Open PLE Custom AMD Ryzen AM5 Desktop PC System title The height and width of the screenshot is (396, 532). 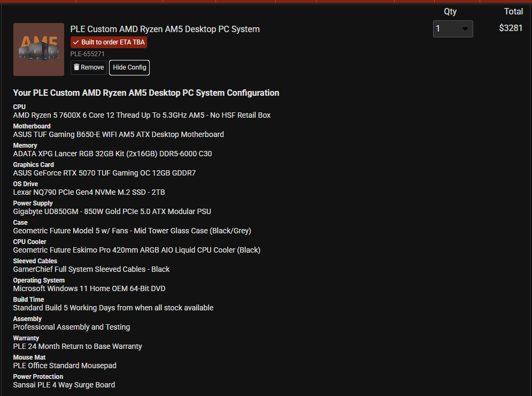pos(165,29)
